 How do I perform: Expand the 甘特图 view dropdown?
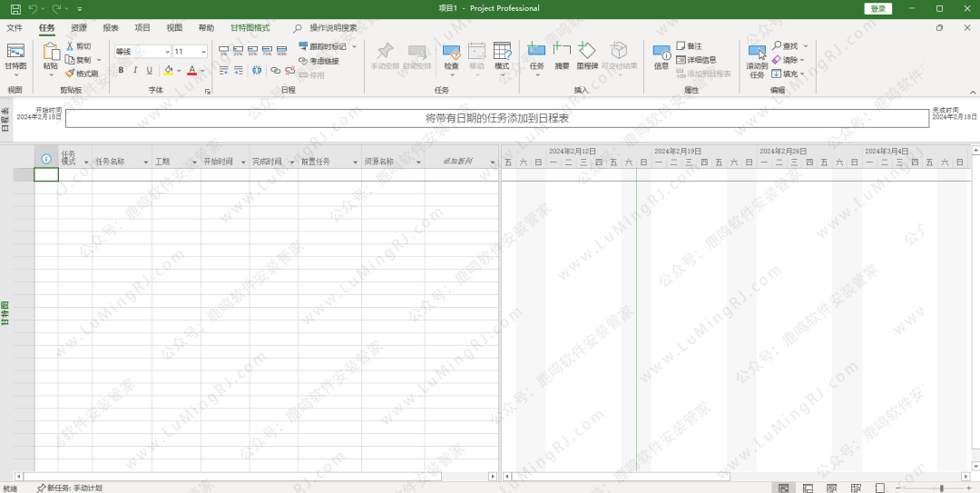coord(15,74)
